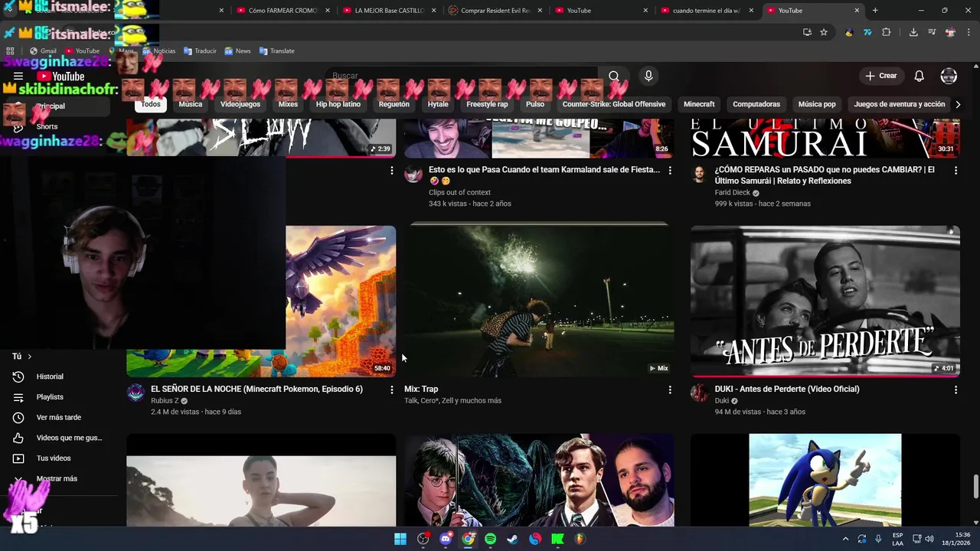Open the Traducir bookmark
The height and width of the screenshot is (551, 980).
[x=199, y=51]
